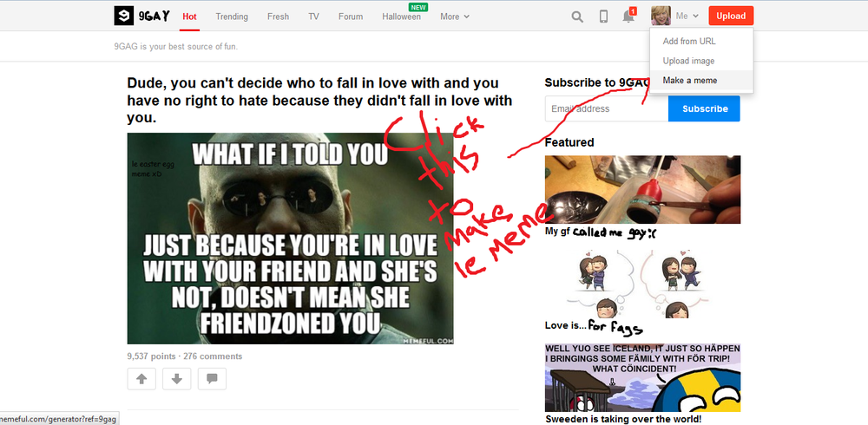This screenshot has width=868, height=425.
Task: Click the red Upload button
Action: point(731,16)
